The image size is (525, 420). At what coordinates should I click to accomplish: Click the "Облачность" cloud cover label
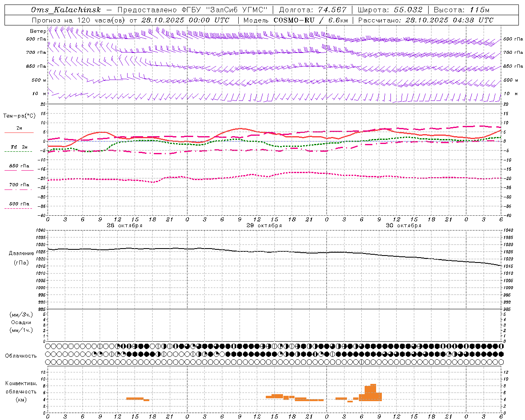(x=21, y=356)
